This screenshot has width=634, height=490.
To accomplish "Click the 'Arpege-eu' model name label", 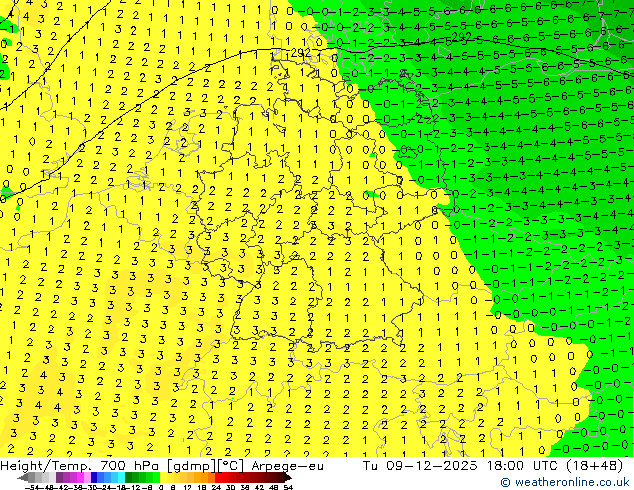I will (287, 466).
